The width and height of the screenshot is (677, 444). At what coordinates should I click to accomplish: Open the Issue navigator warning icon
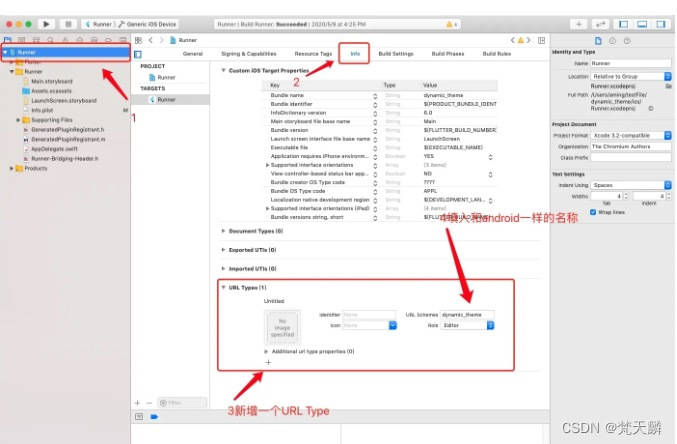coord(65,40)
